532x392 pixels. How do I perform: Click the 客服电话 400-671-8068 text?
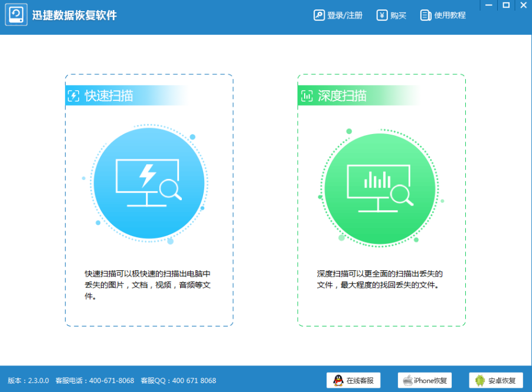click(x=94, y=380)
